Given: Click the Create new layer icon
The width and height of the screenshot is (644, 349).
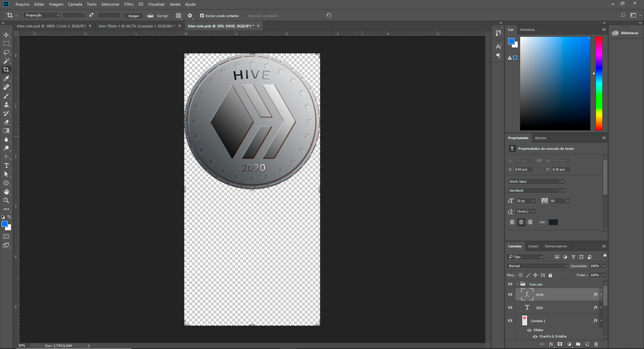Looking at the screenshot, I should (587, 344).
